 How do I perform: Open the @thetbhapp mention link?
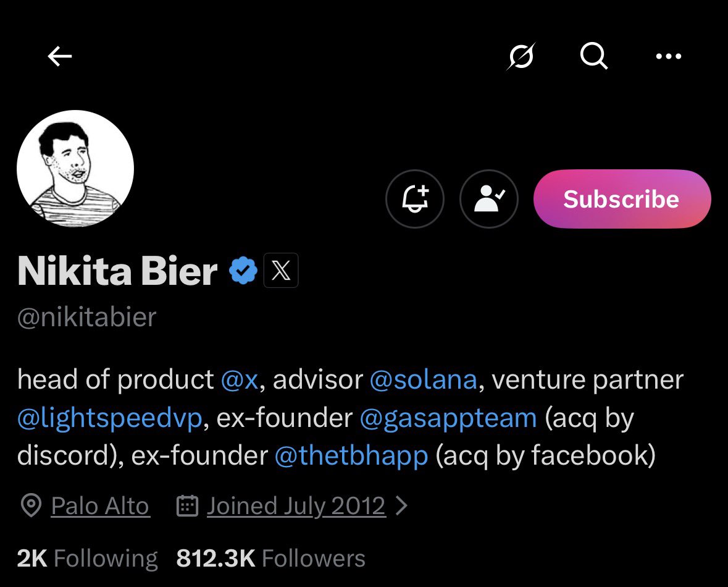(351, 456)
